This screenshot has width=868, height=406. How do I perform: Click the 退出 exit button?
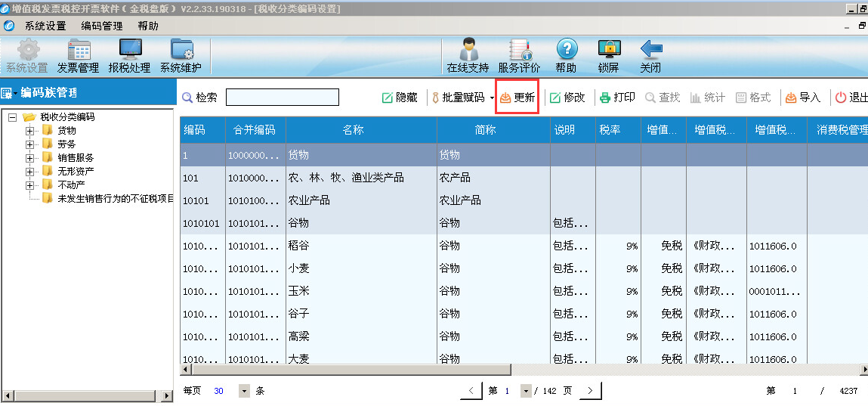click(x=851, y=98)
